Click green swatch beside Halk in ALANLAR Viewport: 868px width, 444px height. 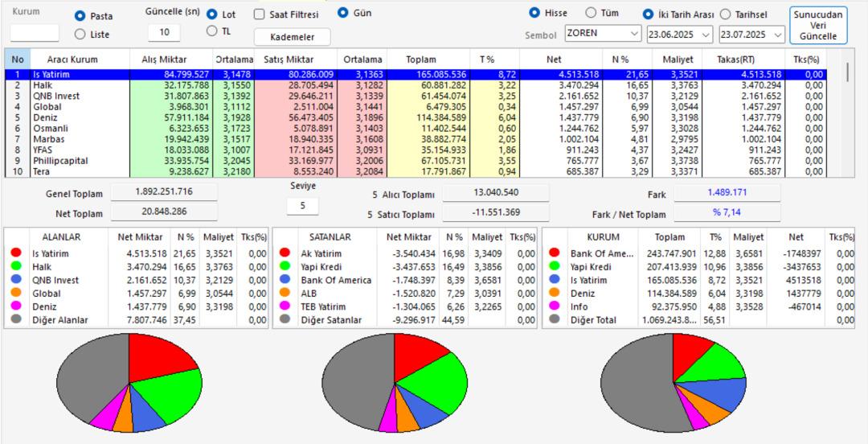16,266
